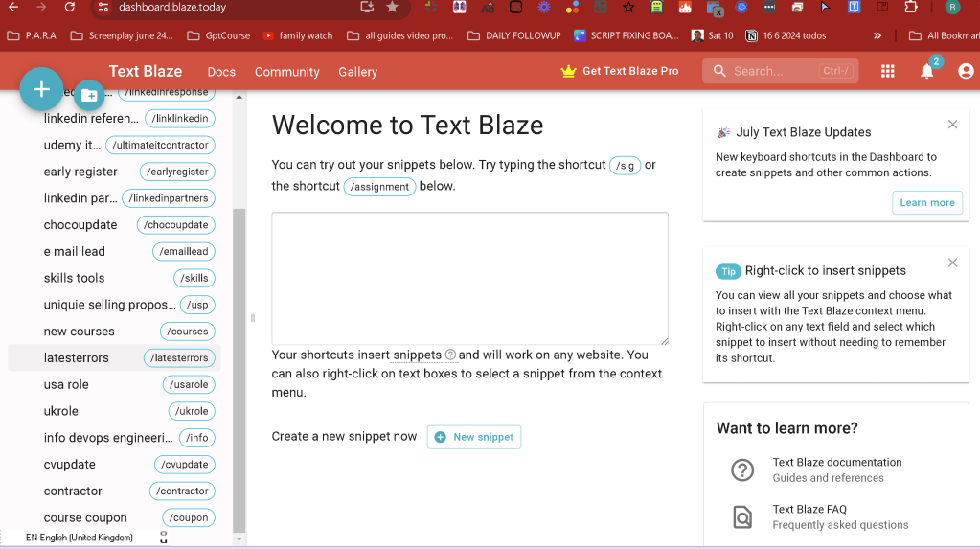
Task: Open the Docs menu
Action: tap(221, 72)
